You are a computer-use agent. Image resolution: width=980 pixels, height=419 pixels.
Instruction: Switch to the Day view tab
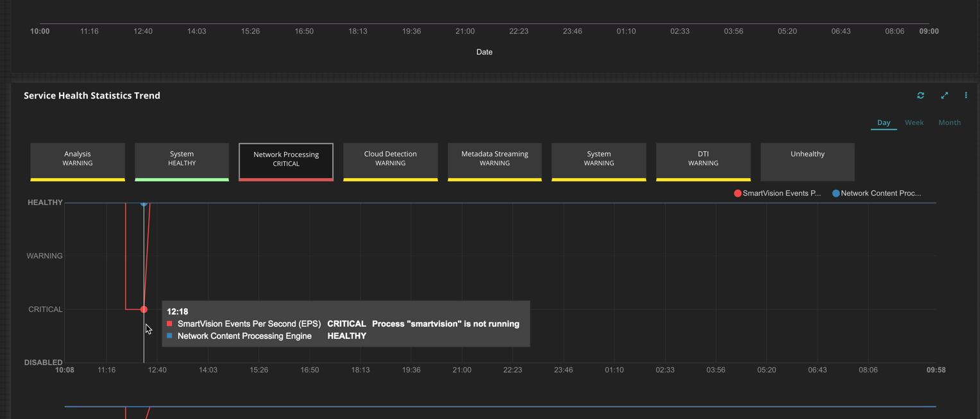(884, 122)
